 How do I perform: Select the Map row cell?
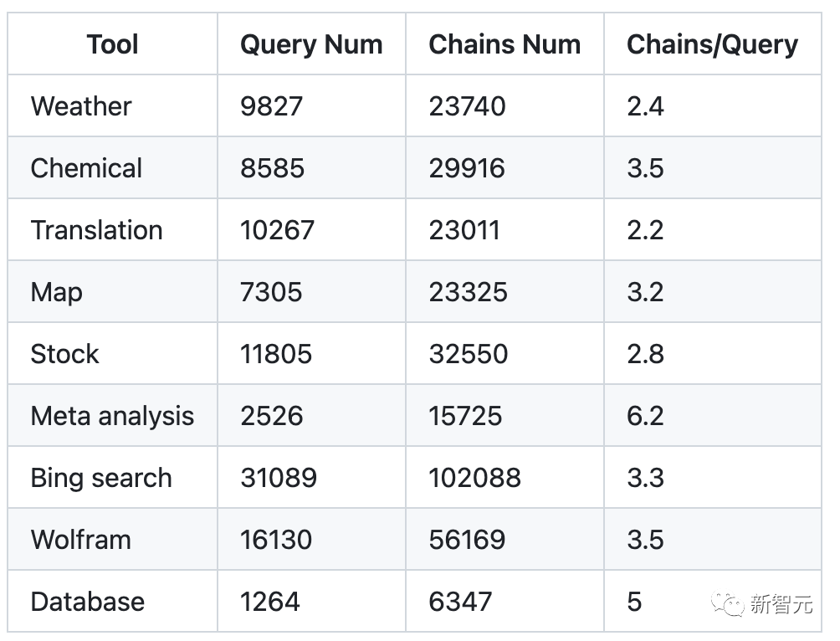(x=56, y=292)
